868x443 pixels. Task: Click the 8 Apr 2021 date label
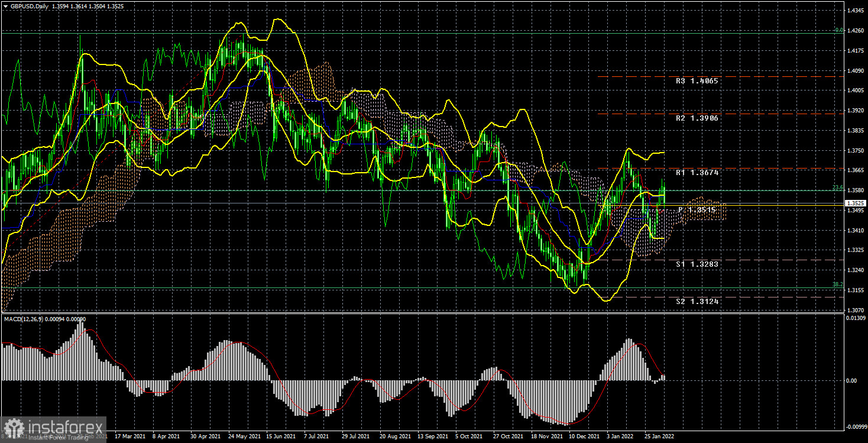point(166,436)
